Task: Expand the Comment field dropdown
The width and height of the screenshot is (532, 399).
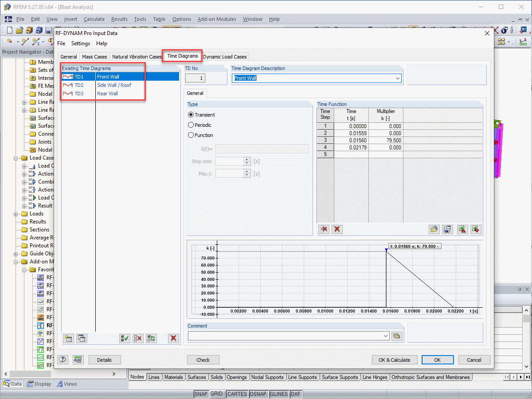Action: (385, 336)
